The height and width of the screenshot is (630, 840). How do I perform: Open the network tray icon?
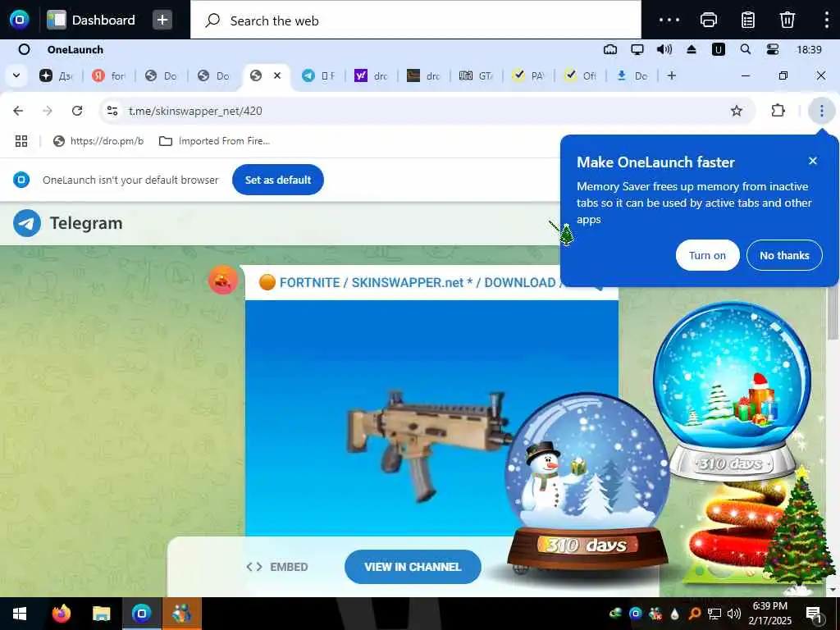(x=714, y=614)
